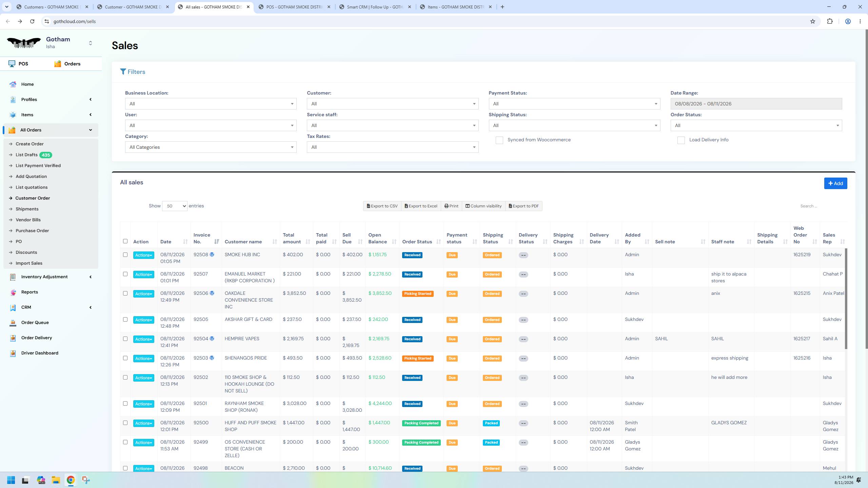Open List Drafts in the sidebar
This screenshot has height=488, width=868.
pos(26,155)
